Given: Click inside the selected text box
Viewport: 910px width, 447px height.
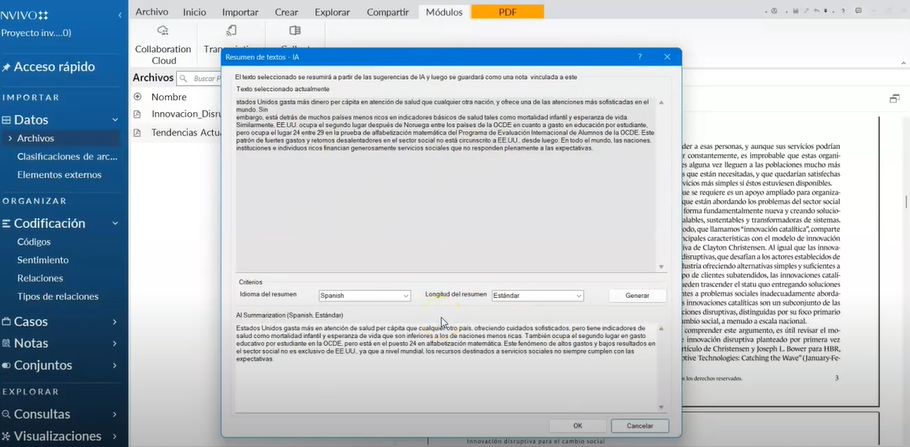Looking at the screenshot, I should click(446, 183).
